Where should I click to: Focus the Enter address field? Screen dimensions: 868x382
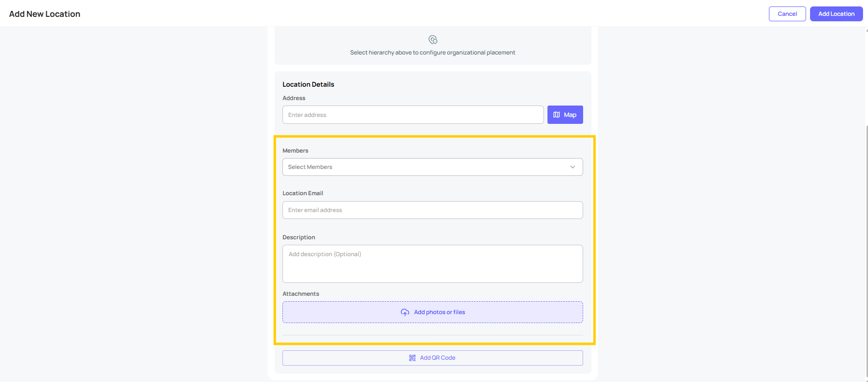coord(413,115)
